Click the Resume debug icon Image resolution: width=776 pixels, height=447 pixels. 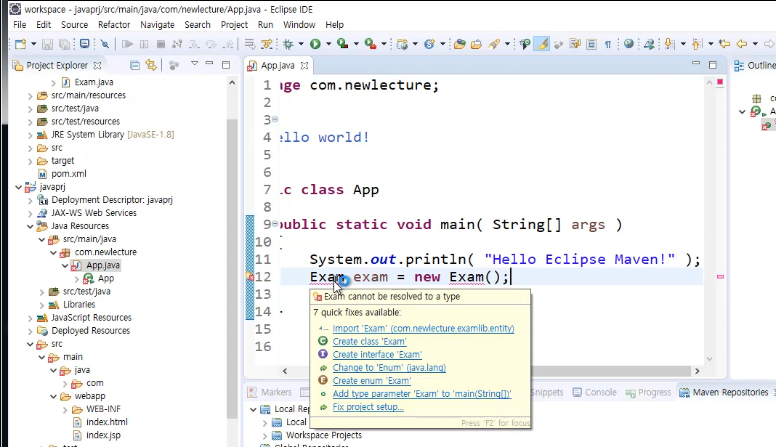[x=127, y=44]
